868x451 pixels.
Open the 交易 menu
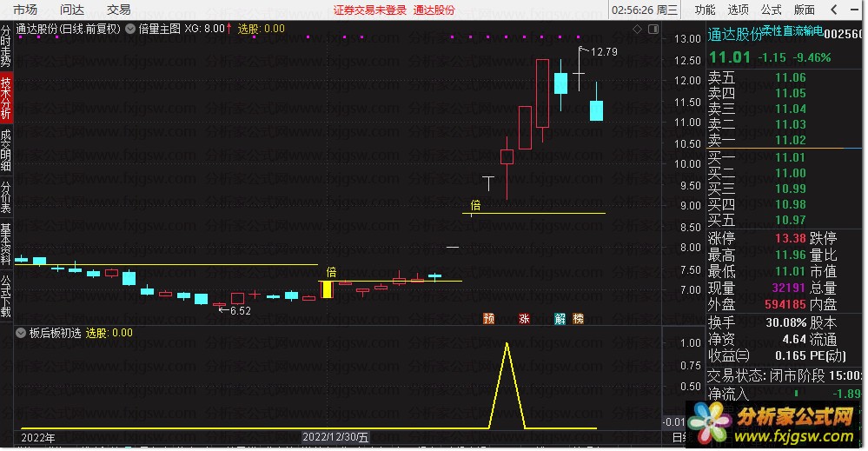pyautogui.click(x=118, y=10)
